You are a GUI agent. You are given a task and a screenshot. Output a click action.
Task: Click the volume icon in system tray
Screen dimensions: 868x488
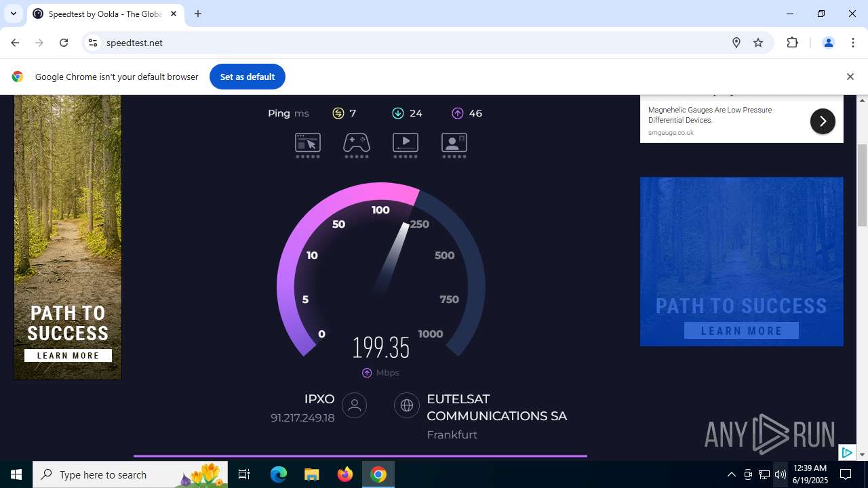pyautogui.click(x=781, y=474)
